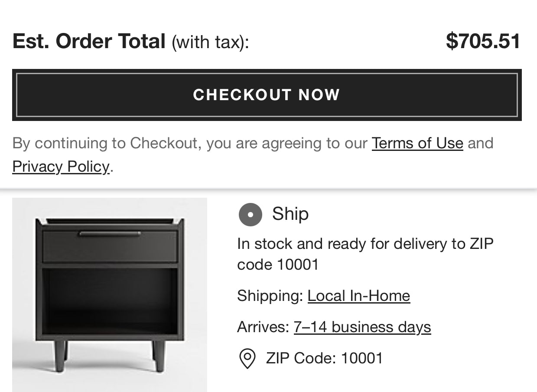Image resolution: width=537 pixels, height=392 pixels.
Task: Click the "In stock and ready" message
Action: [x=365, y=254]
